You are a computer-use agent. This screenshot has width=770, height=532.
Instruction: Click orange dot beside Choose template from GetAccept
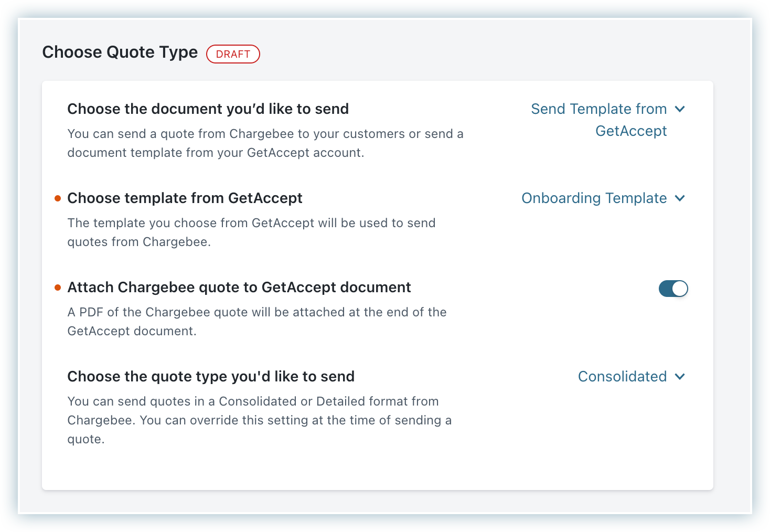[58, 198]
